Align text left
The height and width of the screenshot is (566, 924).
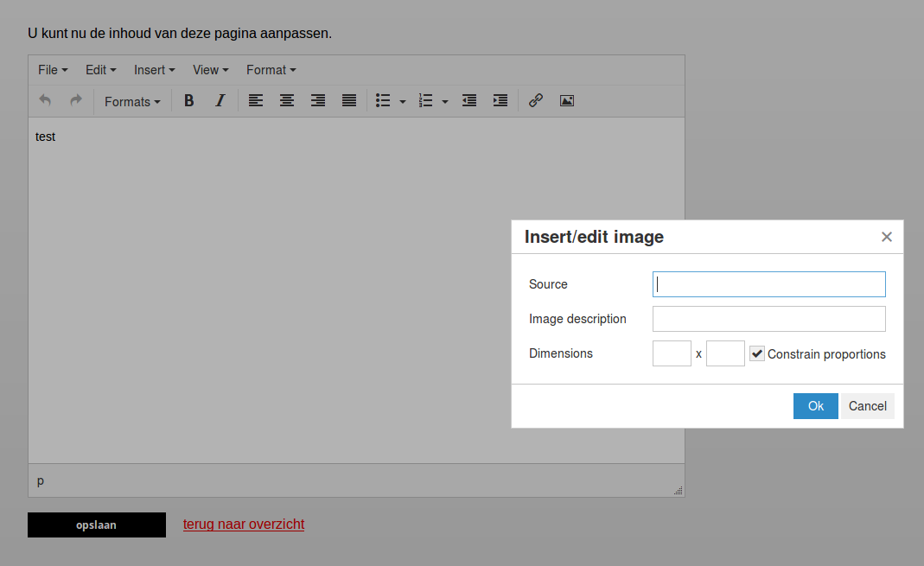click(256, 101)
